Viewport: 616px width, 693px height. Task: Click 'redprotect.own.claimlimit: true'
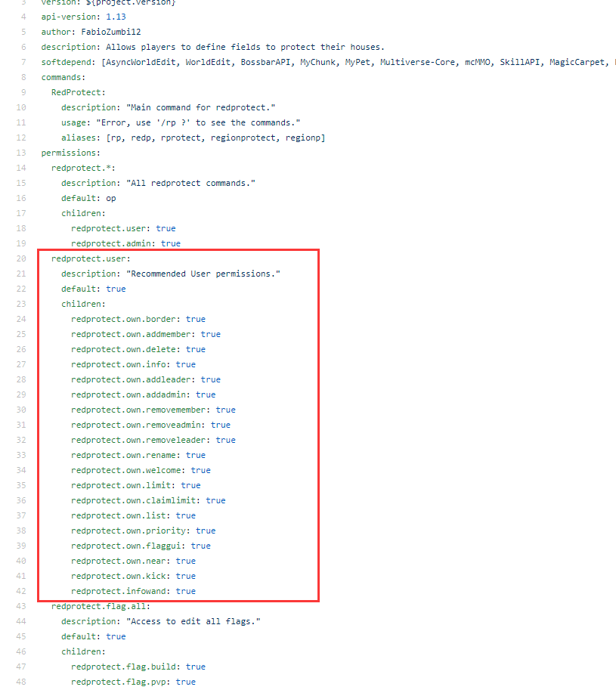tap(148, 500)
